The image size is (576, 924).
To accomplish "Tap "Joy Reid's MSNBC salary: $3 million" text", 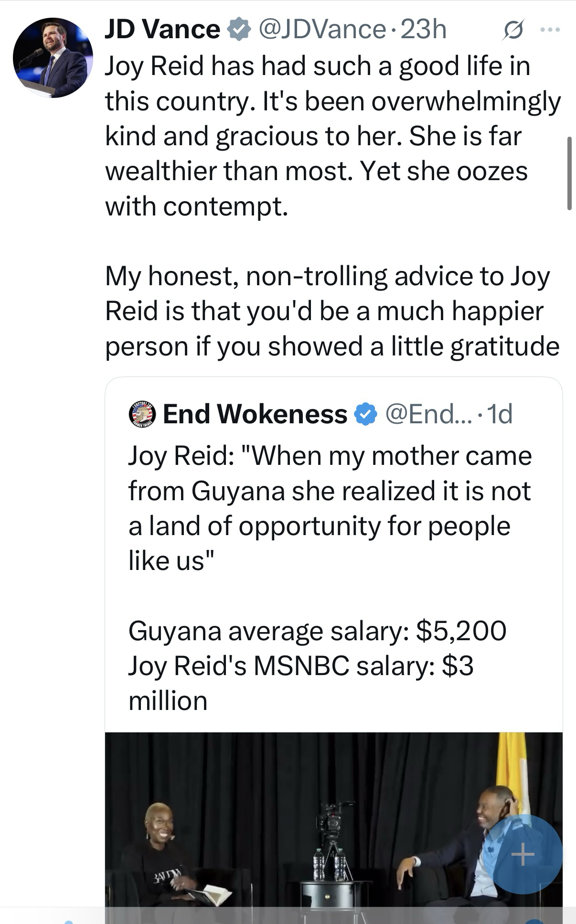I will (301, 683).
